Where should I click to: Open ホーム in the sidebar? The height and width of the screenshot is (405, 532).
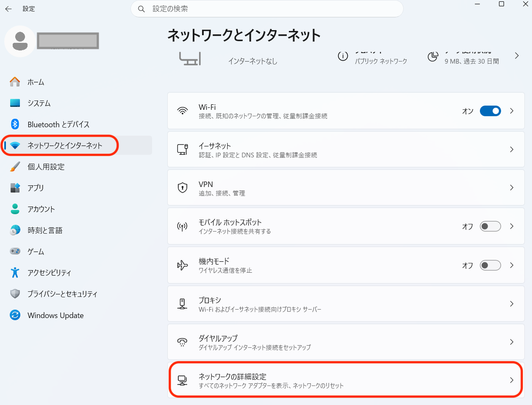click(x=36, y=82)
